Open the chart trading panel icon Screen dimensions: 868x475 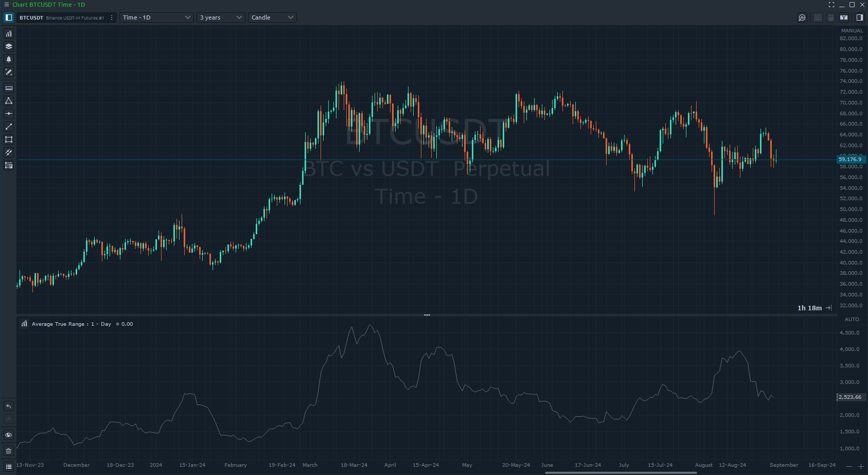(x=844, y=17)
